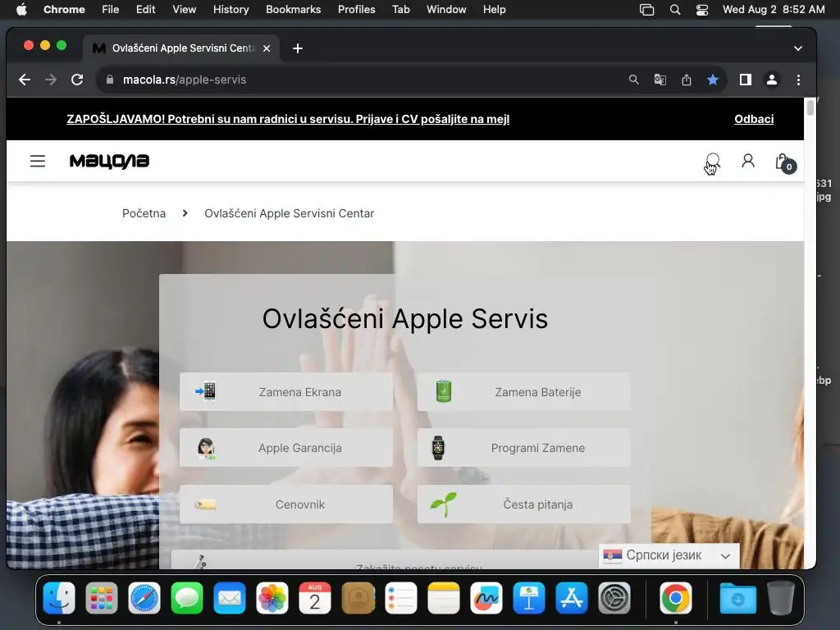Screen dimensions: 840x630
Task: Open the Window menu in menu bar
Action: tap(446, 10)
